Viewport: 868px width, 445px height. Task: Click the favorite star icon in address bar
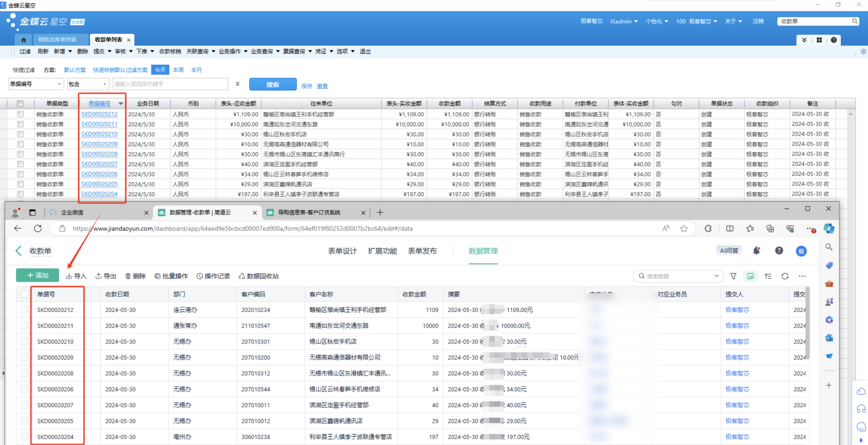(x=684, y=228)
